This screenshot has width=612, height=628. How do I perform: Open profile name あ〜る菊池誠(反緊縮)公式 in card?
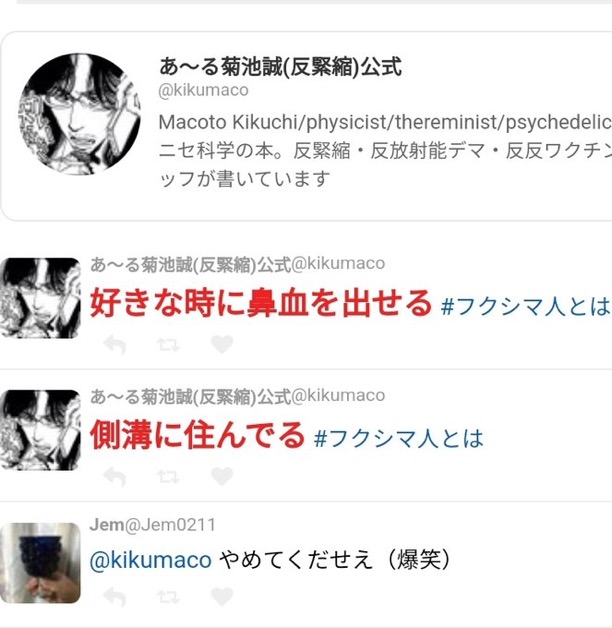280,66
